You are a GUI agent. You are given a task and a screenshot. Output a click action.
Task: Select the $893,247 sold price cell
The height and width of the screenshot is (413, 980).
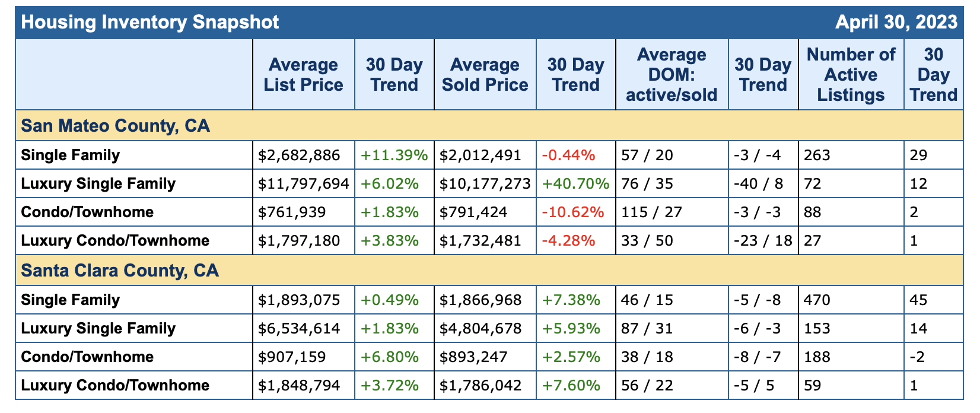tap(474, 357)
